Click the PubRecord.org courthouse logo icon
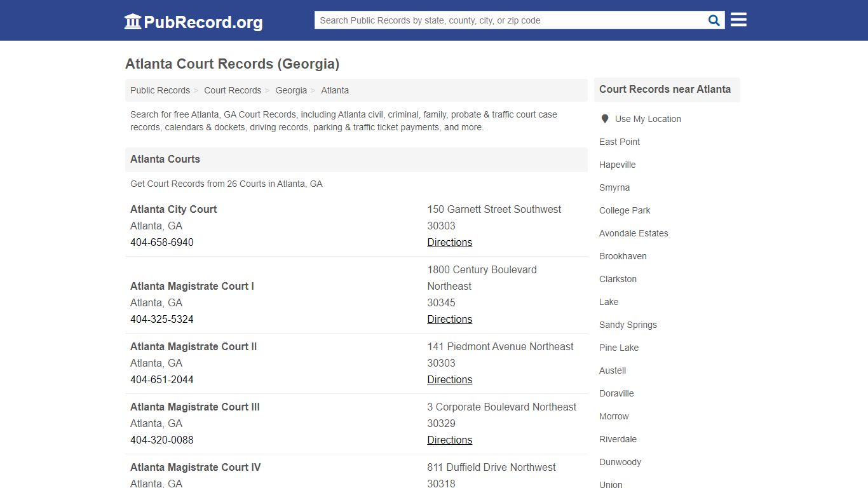Image resolution: width=868 pixels, height=488 pixels. tap(133, 22)
